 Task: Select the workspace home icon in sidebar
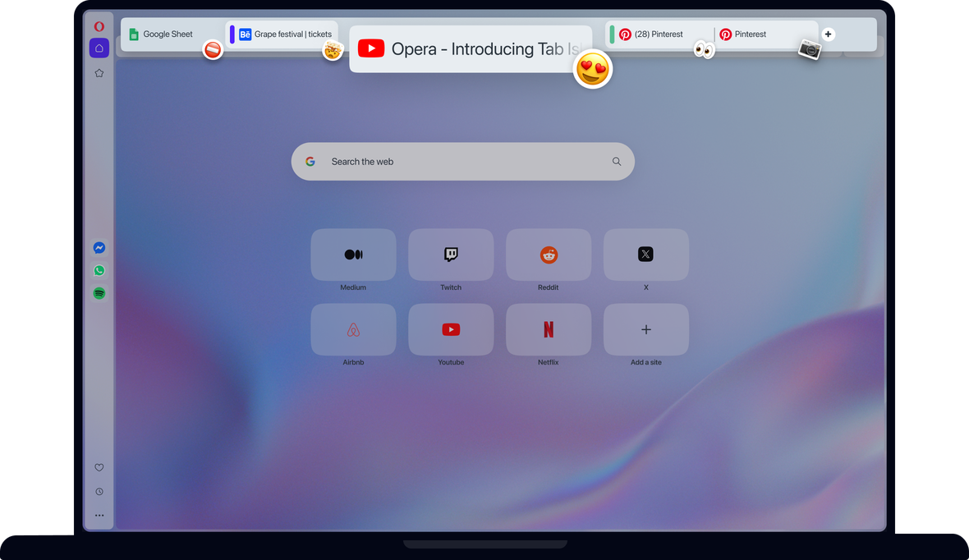coord(99,49)
